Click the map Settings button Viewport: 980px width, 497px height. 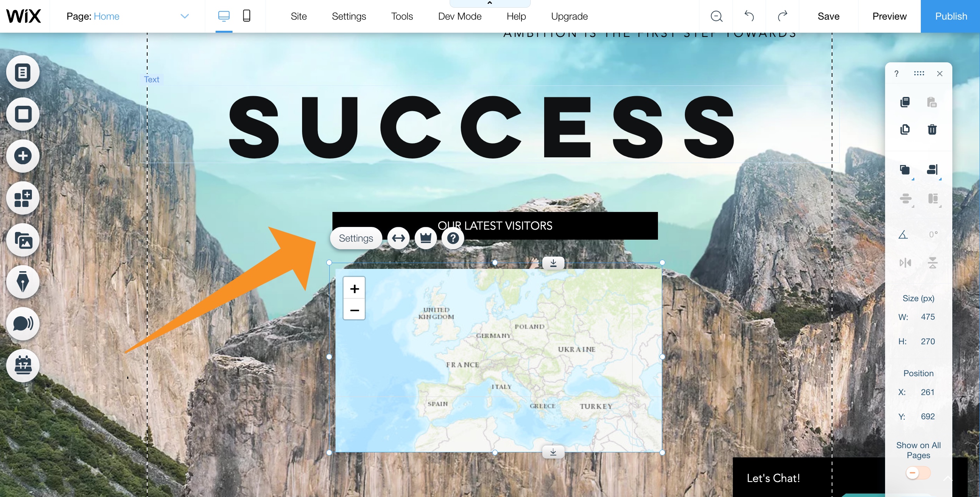(356, 237)
